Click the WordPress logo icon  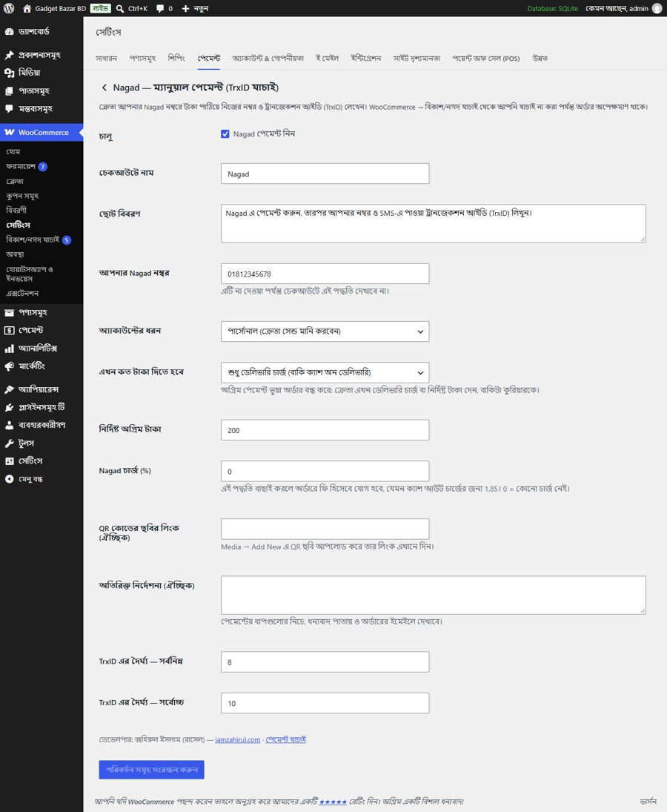click(9, 8)
